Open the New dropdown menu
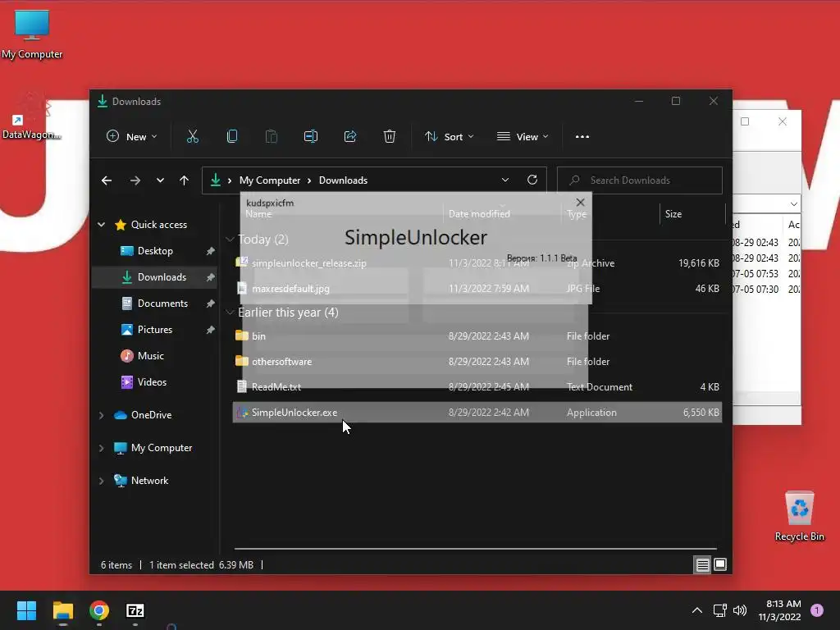Viewport: 840px width, 630px height. (x=132, y=137)
